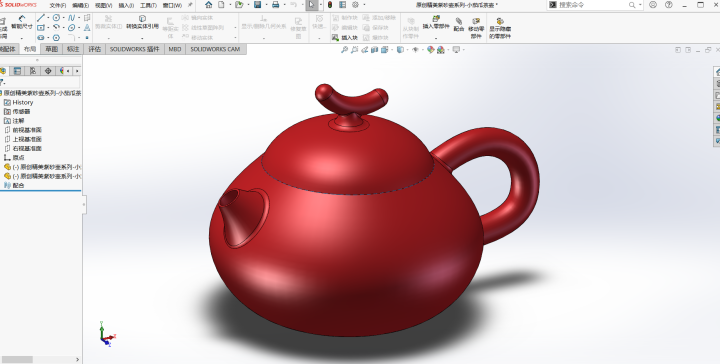Open Display Style dropdown in view toolbar
This screenshot has width=720, height=364.
(407, 50)
